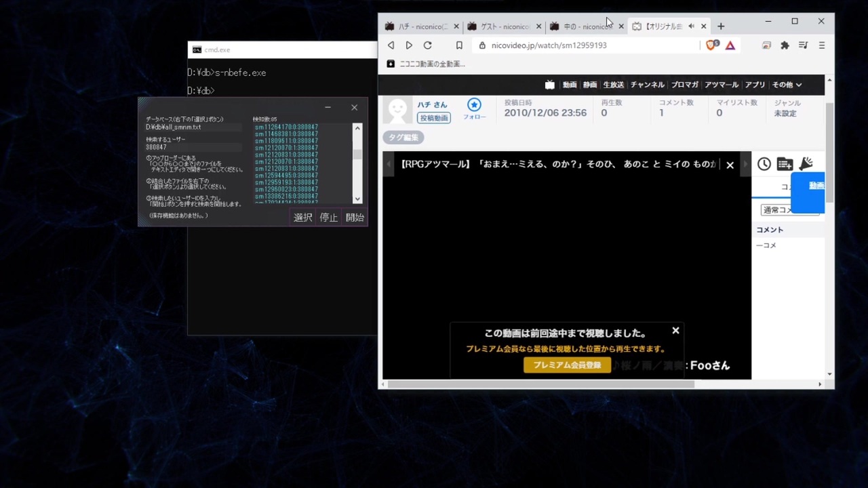Open the Brave Rewards triangle icon
Viewport: 868px width, 488px height.
[730, 45]
